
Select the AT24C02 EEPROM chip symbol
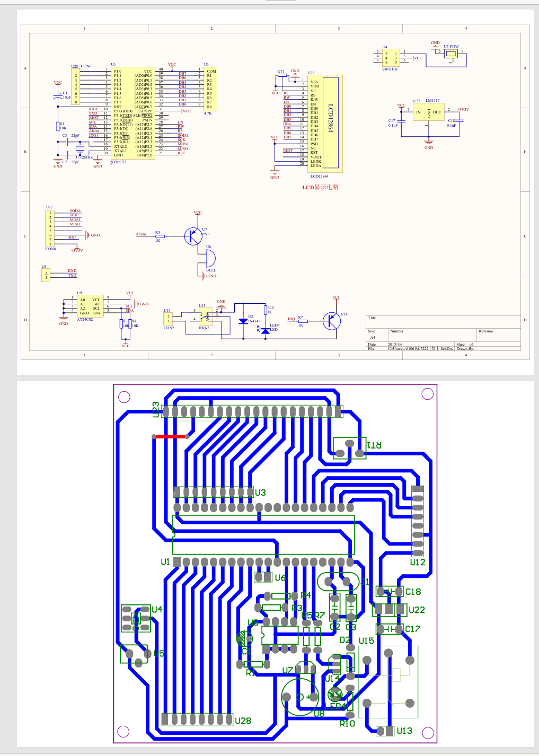tap(90, 306)
